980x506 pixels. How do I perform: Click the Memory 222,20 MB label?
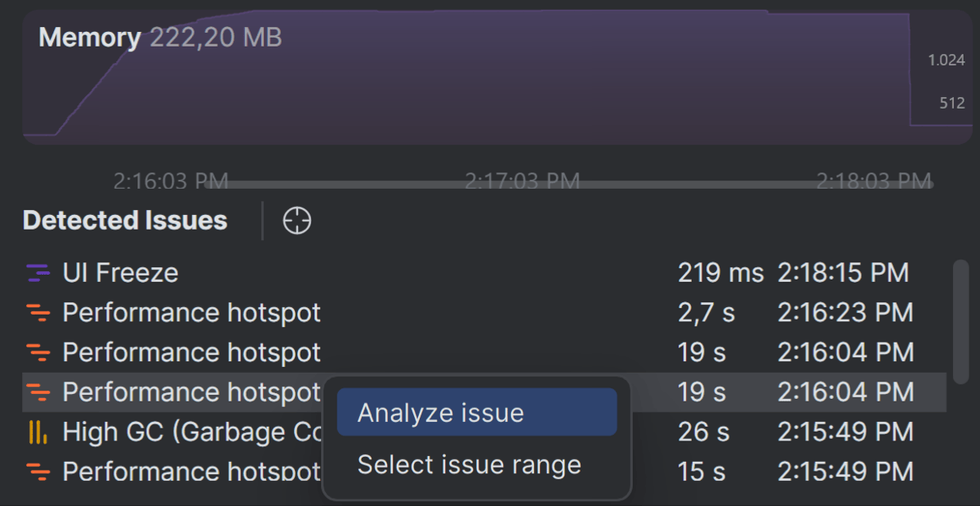point(160,38)
